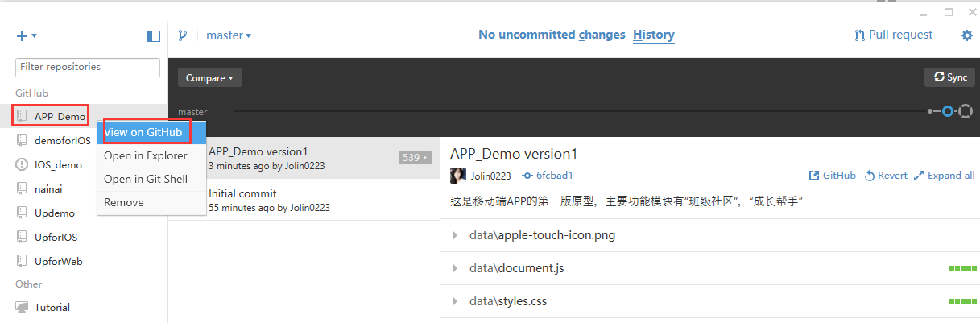Image resolution: width=980 pixels, height=323 pixels.
Task: Click the Filter repositories input field
Action: point(88,67)
